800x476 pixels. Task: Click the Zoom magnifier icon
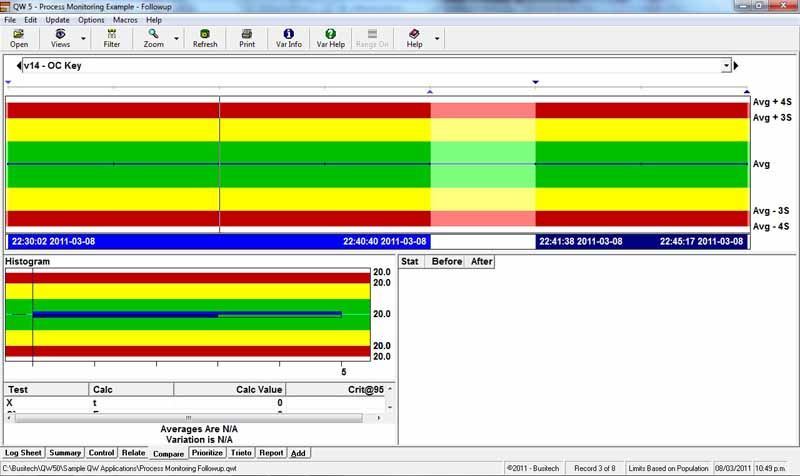(x=153, y=34)
